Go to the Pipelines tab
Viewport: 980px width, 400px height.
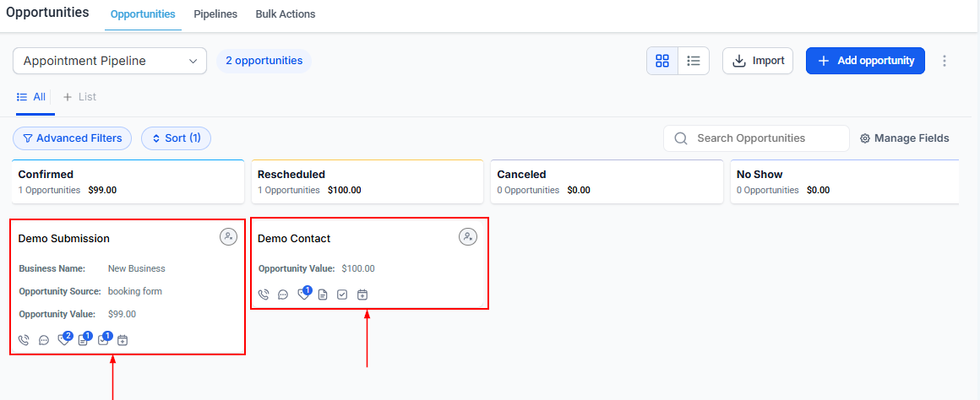pos(215,14)
